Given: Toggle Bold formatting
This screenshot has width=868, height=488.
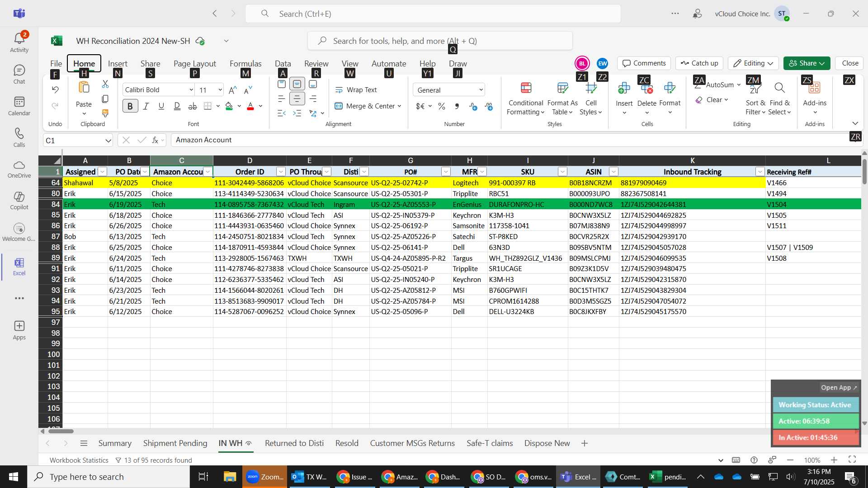Looking at the screenshot, I should [130, 106].
